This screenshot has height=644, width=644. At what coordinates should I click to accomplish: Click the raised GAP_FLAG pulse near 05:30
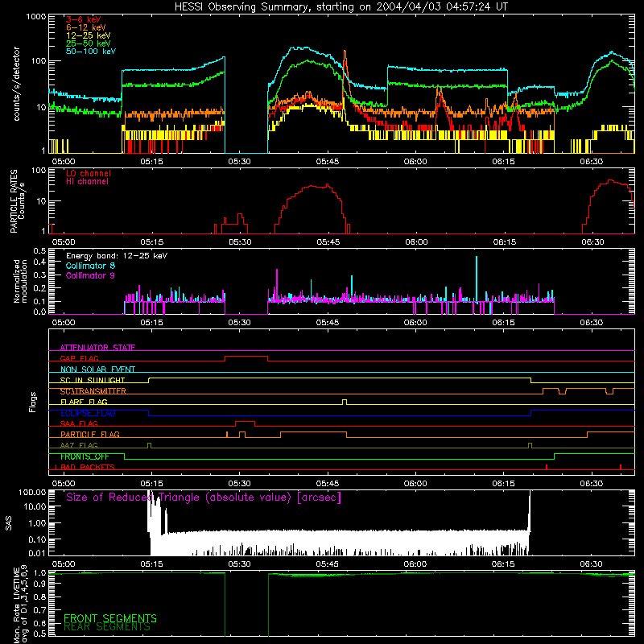click(x=246, y=357)
